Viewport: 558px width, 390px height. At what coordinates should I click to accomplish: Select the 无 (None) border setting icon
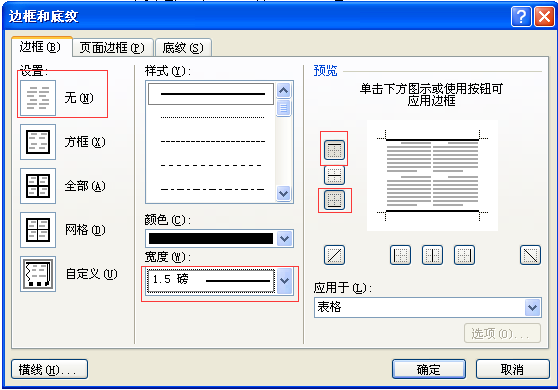click(38, 98)
